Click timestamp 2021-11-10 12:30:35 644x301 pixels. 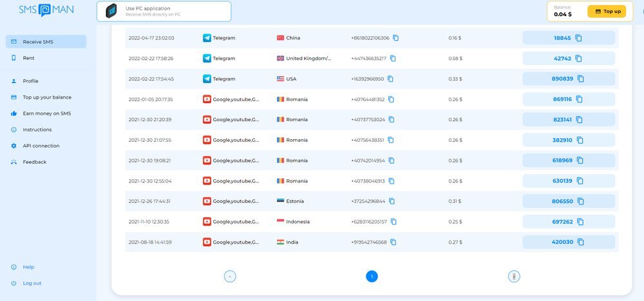click(x=149, y=222)
